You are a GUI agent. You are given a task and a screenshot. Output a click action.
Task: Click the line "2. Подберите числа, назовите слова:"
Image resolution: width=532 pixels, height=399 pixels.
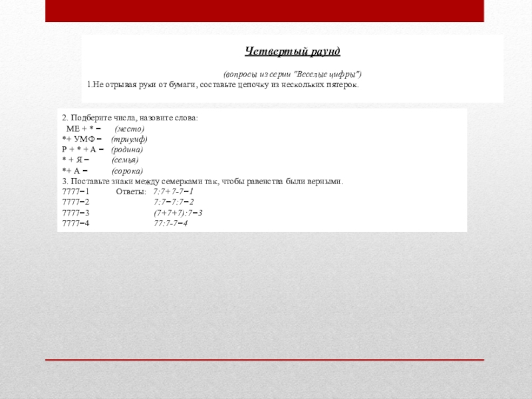(x=130, y=118)
